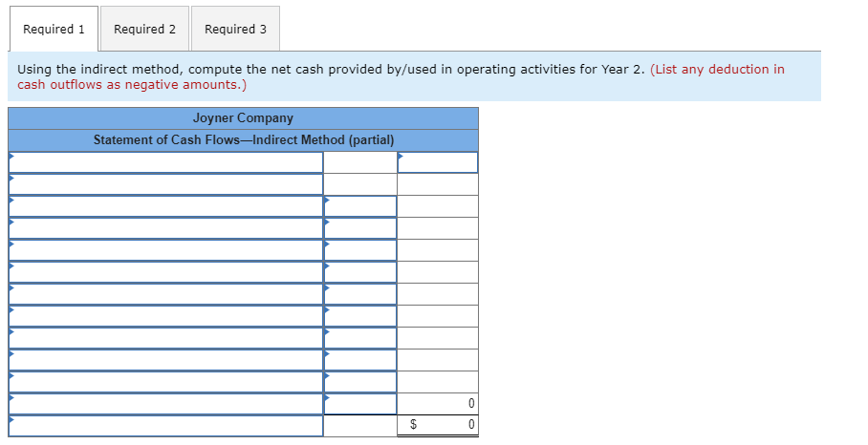This screenshot has width=868, height=445.
Task: Select the Statement of Cash Flows—Indirect Method header
Action: point(243,140)
